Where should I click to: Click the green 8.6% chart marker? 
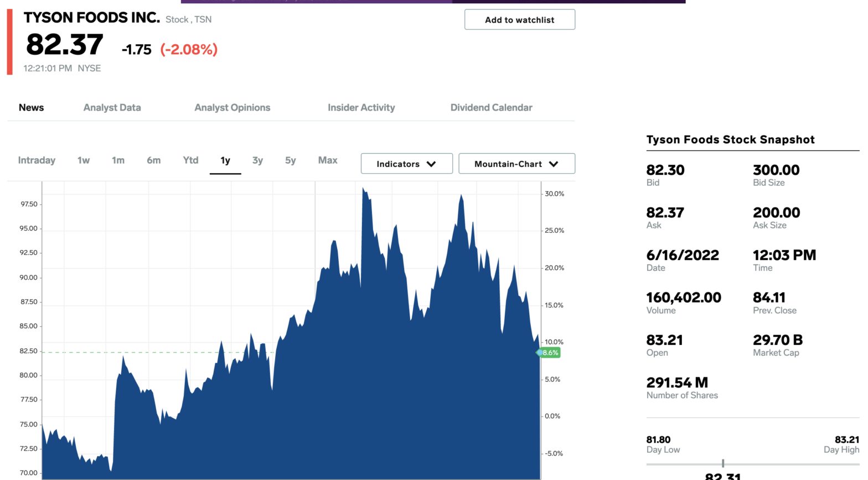point(549,353)
